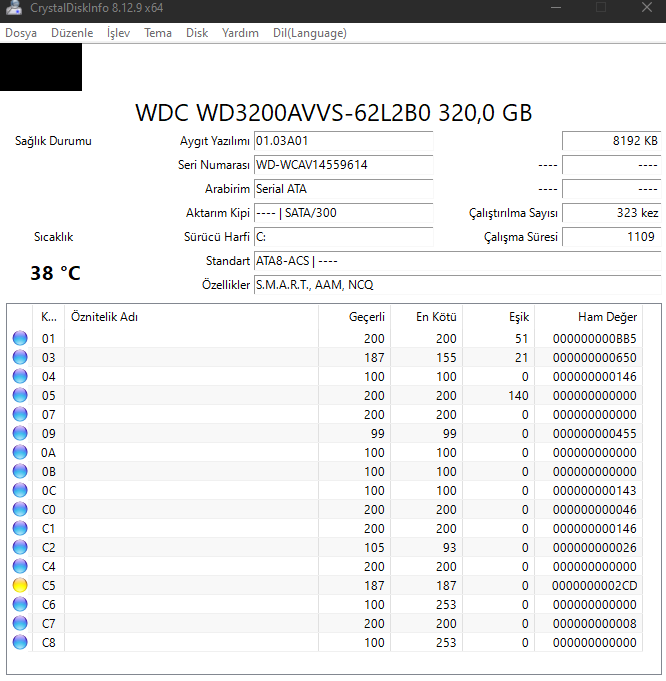The height and width of the screenshot is (681, 666).
Task: Click the Sağlık Durumu label
Action: [x=53, y=141]
